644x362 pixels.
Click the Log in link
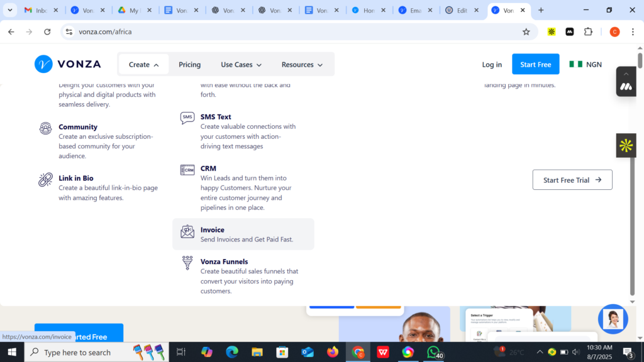[x=492, y=65]
